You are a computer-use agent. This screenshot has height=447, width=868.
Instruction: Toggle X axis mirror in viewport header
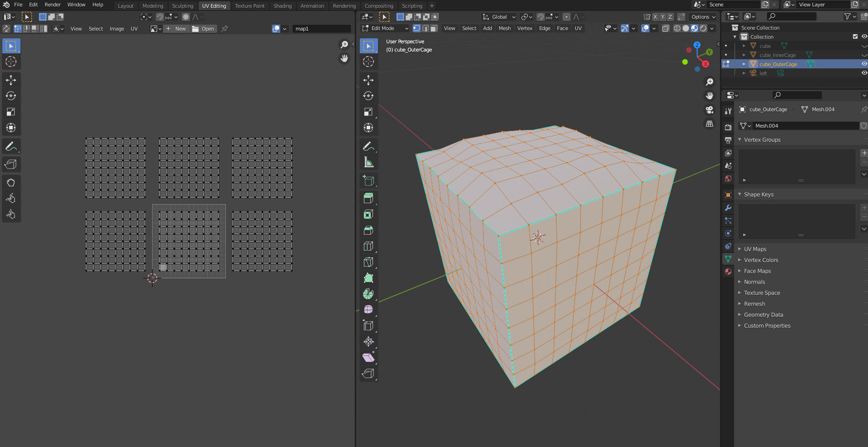655,17
